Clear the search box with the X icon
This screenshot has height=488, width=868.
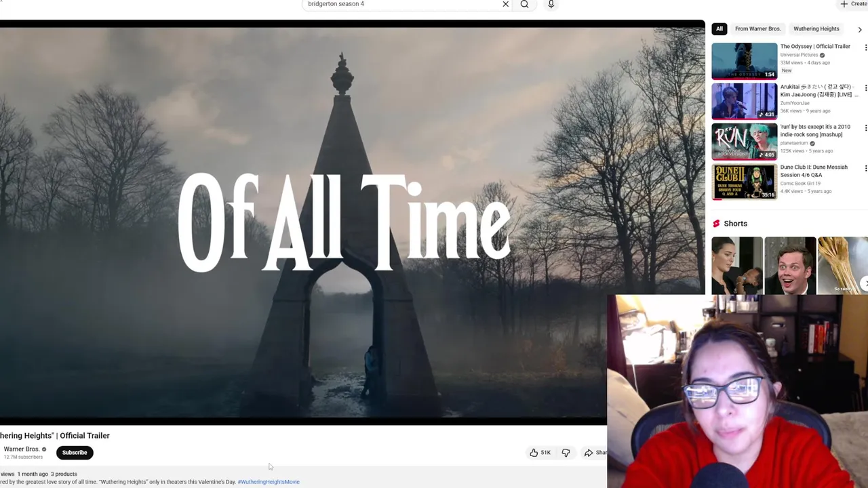pos(505,4)
